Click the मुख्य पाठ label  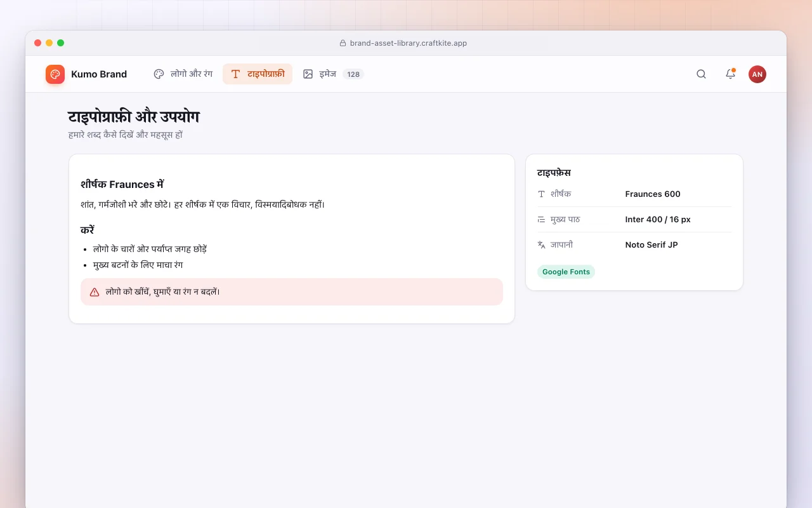pos(565,220)
